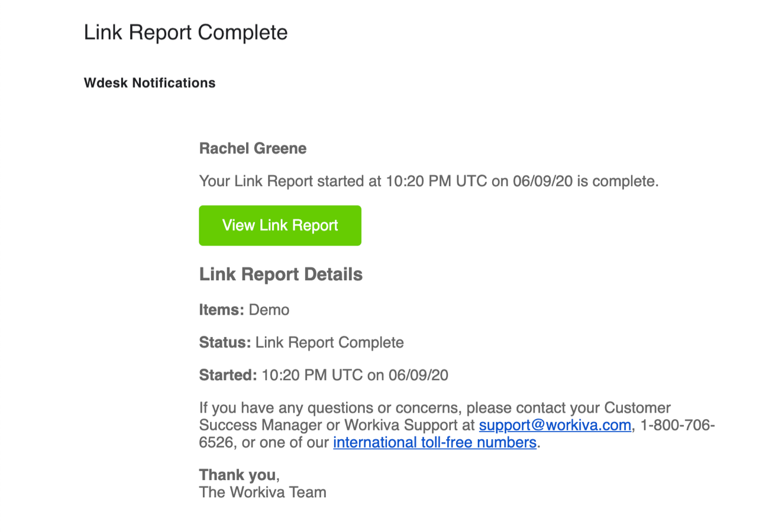Click the Status value Link Report Complete
This screenshot has width=769, height=532.
tap(329, 342)
